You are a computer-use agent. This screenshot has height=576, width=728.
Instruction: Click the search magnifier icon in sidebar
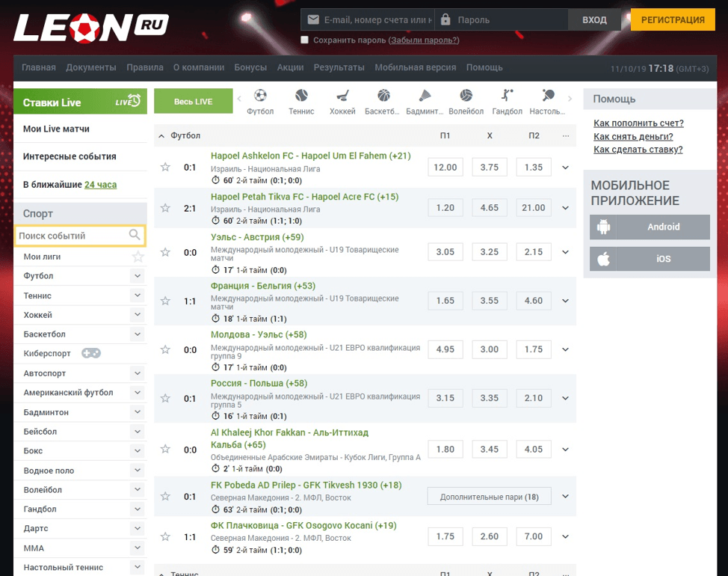click(x=135, y=236)
